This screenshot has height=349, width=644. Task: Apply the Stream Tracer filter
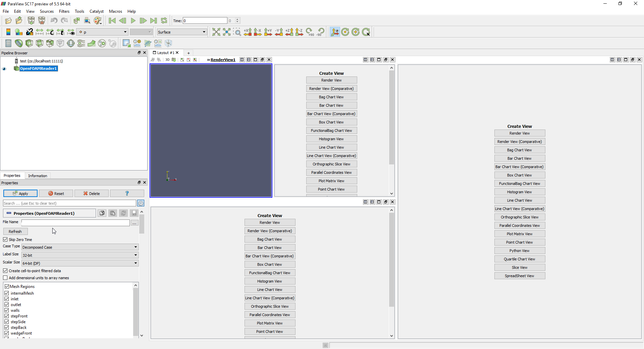pos(81,43)
